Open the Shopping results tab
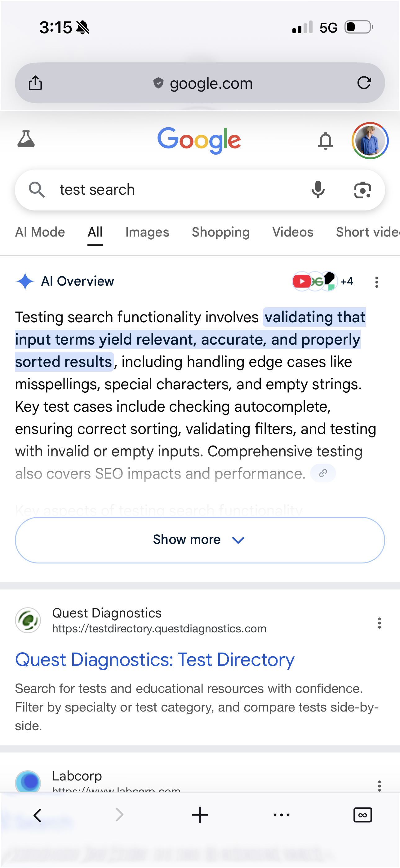The height and width of the screenshot is (868, 400). click(x=220, y=232)
